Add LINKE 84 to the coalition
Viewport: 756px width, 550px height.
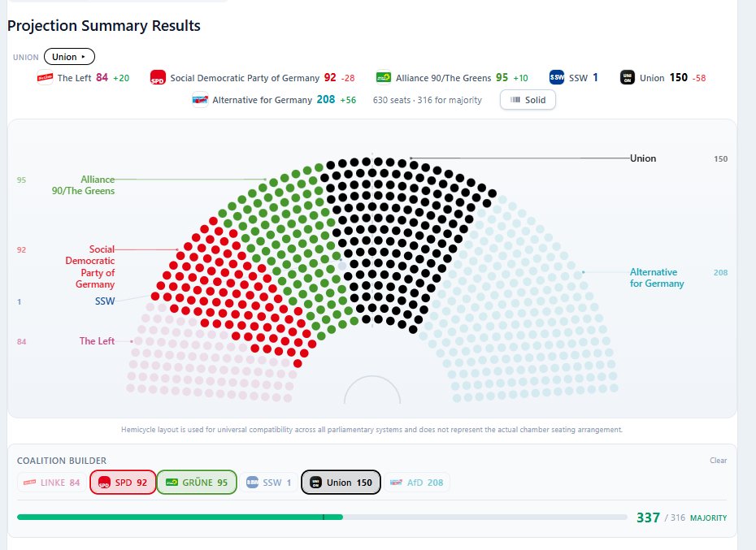click(x=52, y=483)
